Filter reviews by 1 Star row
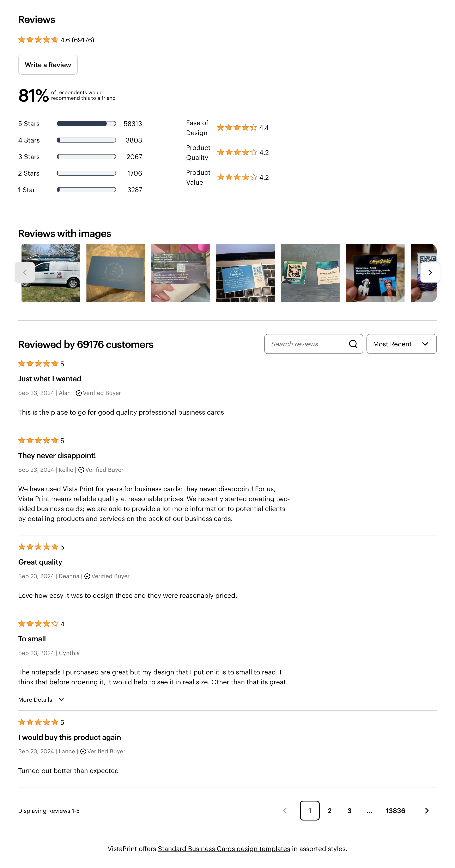The image size is (455, 868). pyautogui.click(x=80, y=190)
